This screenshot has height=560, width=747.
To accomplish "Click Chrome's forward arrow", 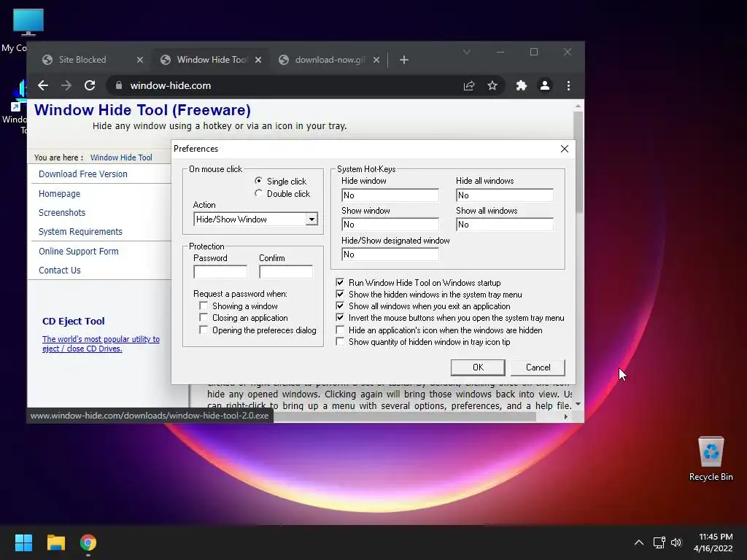I will coord(66,86).
